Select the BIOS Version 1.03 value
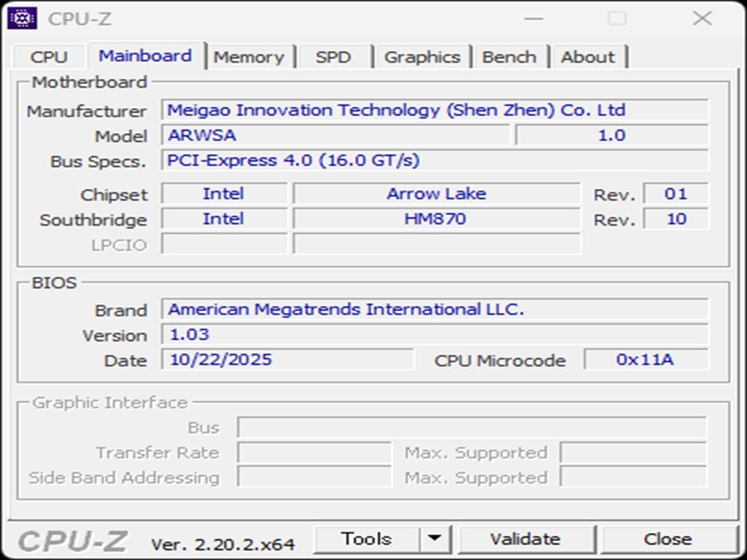This screenshot has width=747, height=560. tap(435, 335)
